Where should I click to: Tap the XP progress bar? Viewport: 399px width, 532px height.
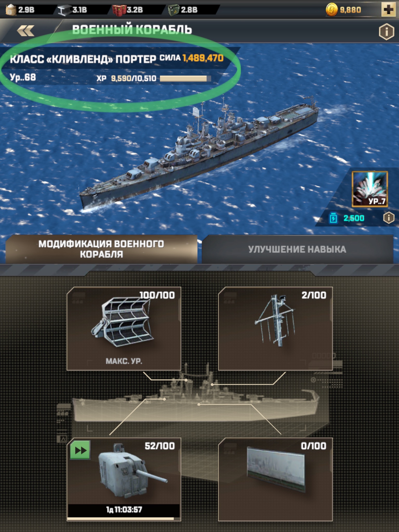pos(185,78)
